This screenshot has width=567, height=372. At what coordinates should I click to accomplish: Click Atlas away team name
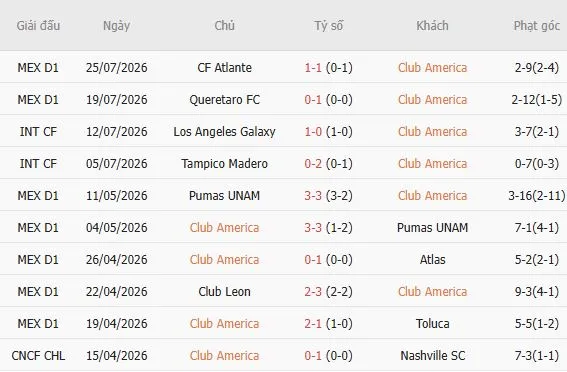[x=432, y=260]
